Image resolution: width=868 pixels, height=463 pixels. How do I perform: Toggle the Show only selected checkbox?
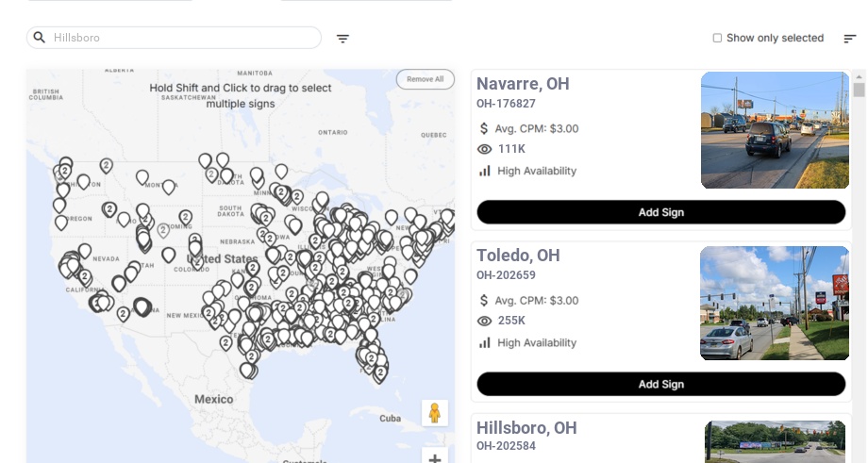pyautogui.click(x=717, y=39)
